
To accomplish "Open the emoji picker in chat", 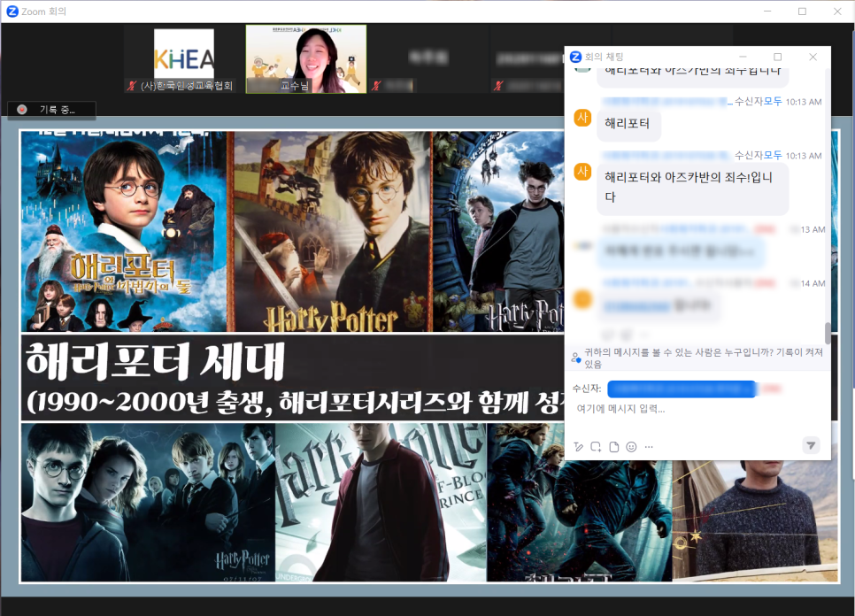I will (631, 447).
